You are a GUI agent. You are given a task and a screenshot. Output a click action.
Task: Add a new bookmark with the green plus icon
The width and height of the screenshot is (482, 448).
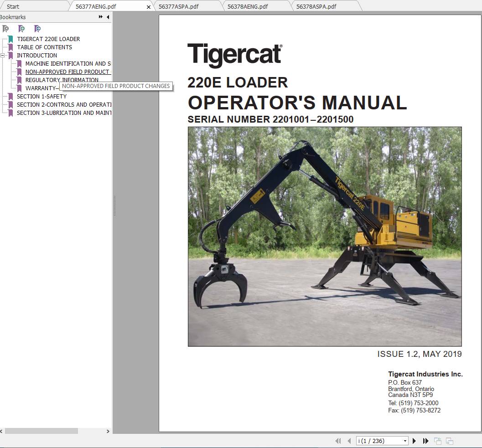(x=21, y=28)
